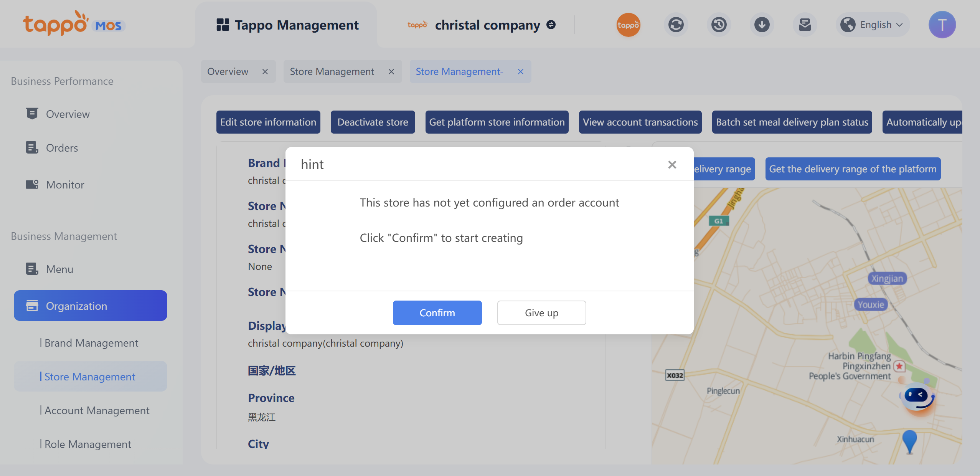Switch company via christal company selector
Screen dimensions: 980x476
[487, 25]
